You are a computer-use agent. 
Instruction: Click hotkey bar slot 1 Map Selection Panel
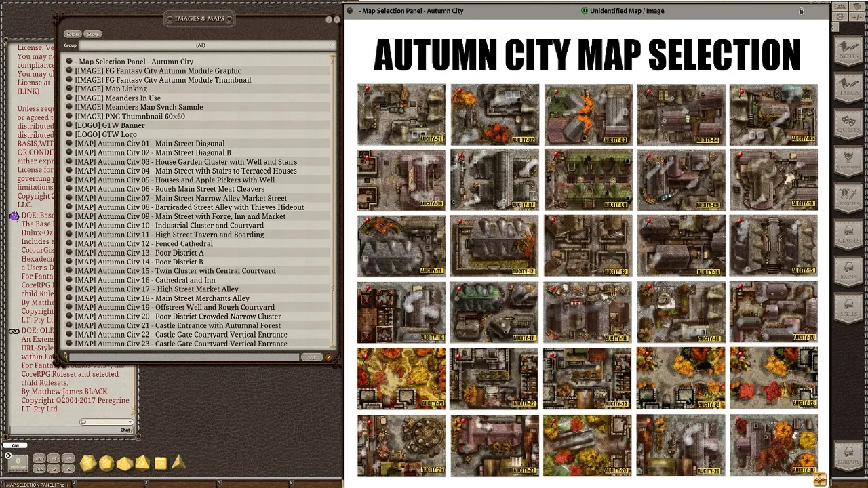[35, 484]
